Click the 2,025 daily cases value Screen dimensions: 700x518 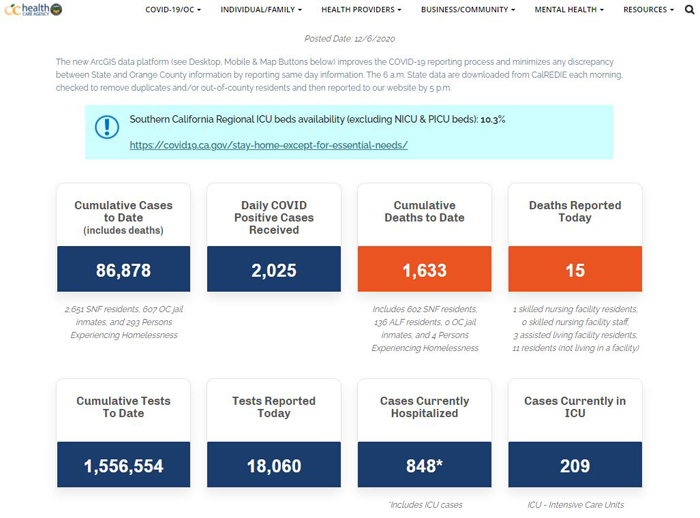coord(274,270)
